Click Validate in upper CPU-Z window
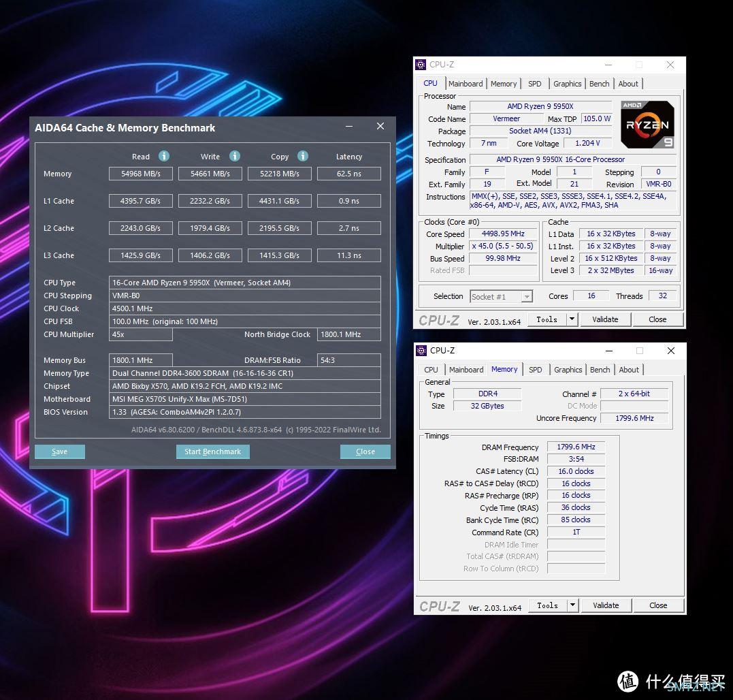Screen dimensions: 733x700 [x=605, y=319]
